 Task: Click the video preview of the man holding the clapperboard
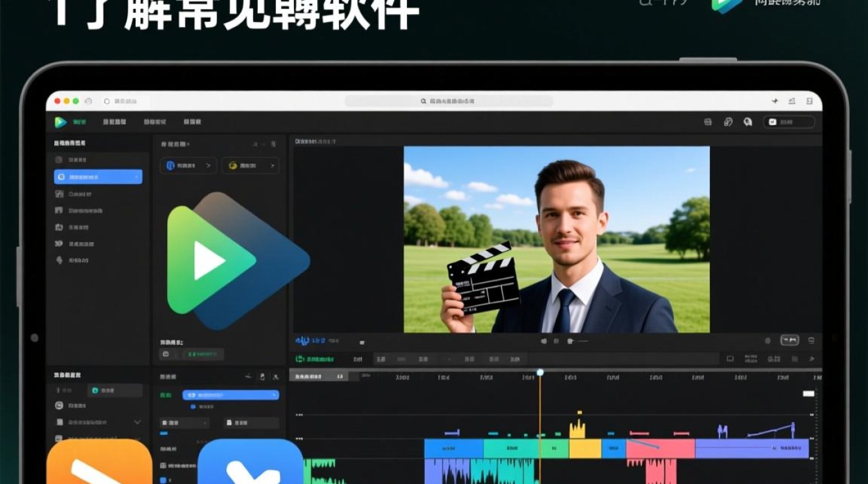click(557, 239)
